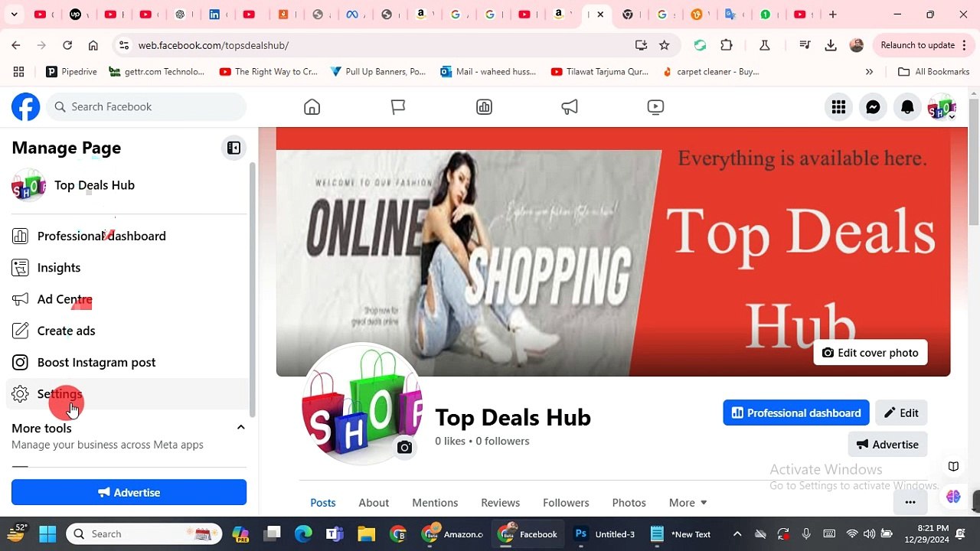Click the colorful brain extension icon
The height and width of the screenshot is (551, 980).
tap(953, 497)
